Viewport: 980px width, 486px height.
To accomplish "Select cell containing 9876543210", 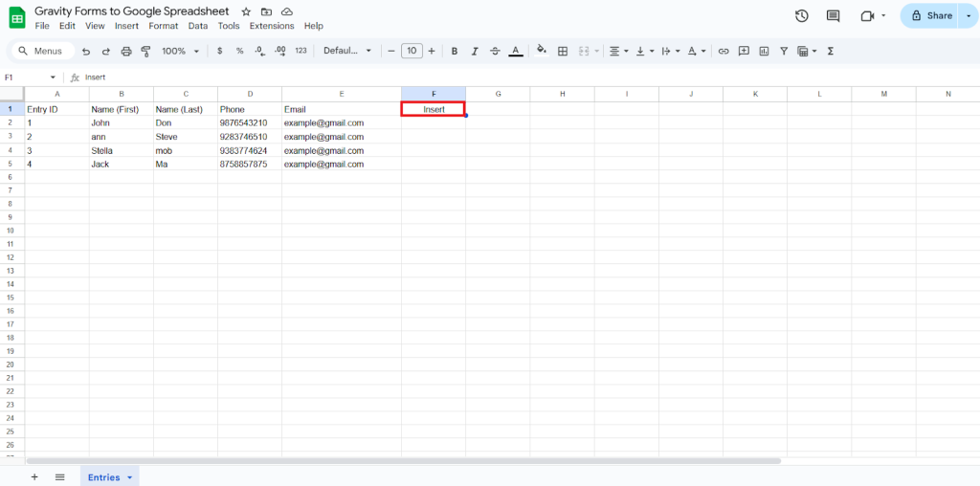I will coord(250,123).
